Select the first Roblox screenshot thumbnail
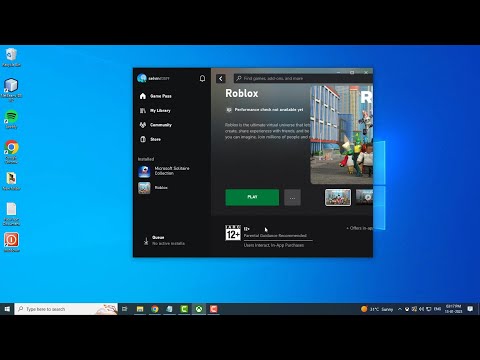 coord(338,197)
